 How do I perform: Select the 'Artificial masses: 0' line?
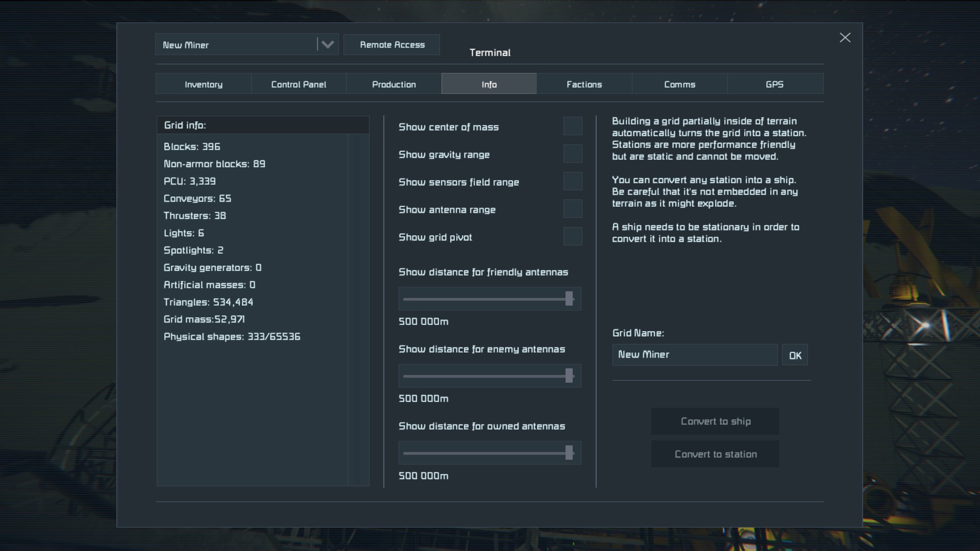209,285
